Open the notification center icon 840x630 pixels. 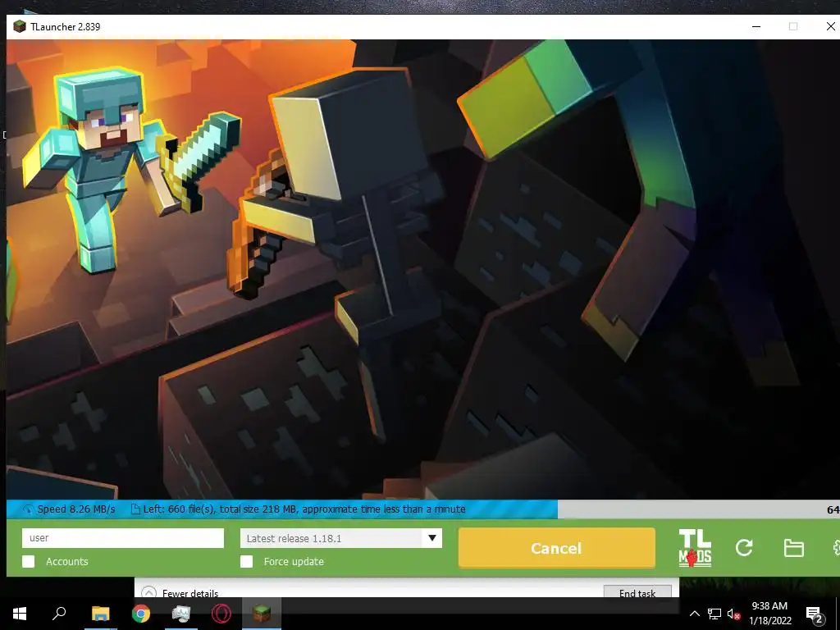point(815,614)
